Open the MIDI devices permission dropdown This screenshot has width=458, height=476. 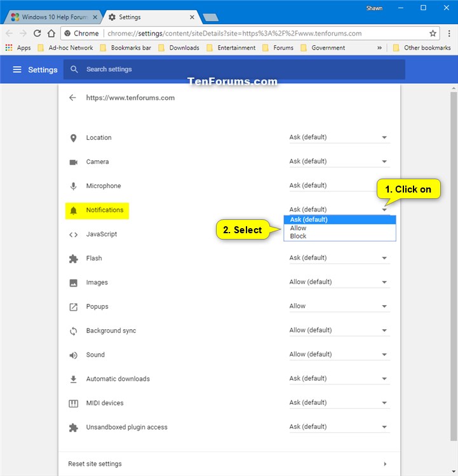[x=339, y=402]
